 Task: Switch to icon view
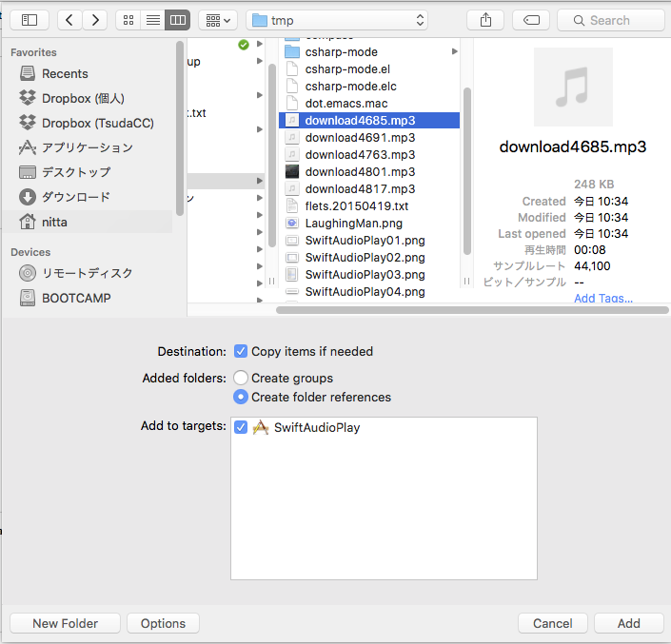click(x=128, y=20)
